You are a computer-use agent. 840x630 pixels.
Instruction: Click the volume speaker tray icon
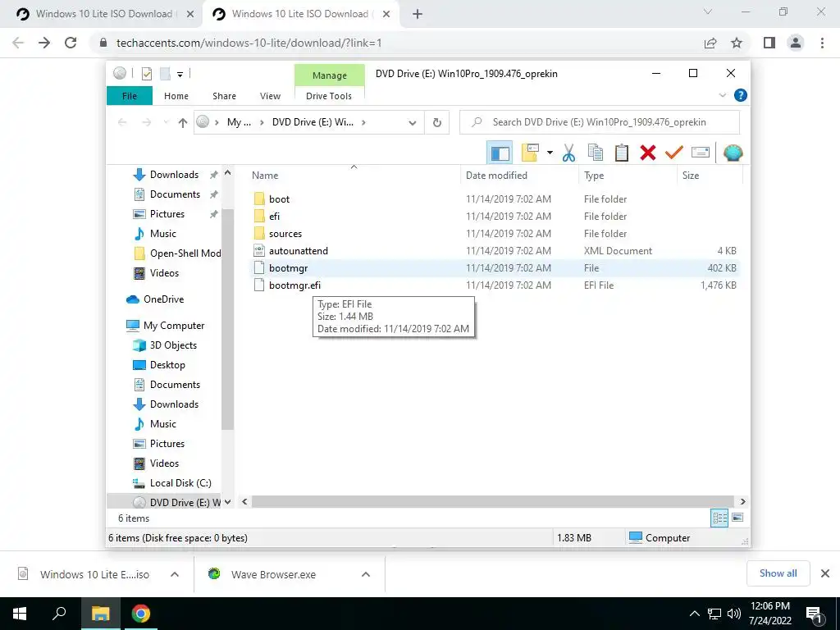point(734,614)
